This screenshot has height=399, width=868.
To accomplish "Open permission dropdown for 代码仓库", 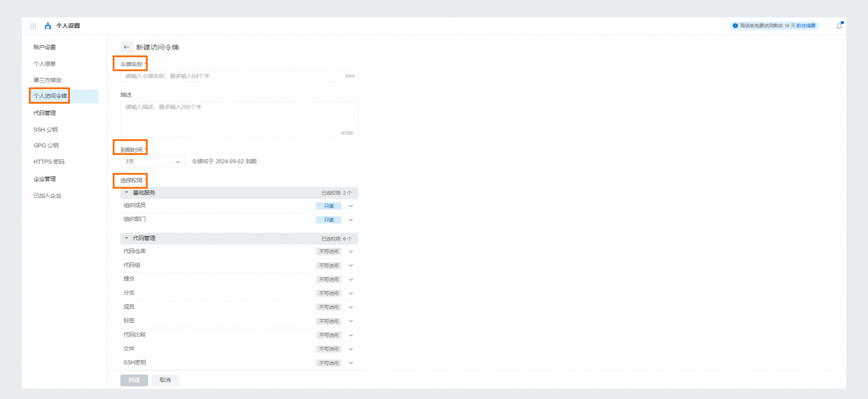I will [x=351, y=251].
